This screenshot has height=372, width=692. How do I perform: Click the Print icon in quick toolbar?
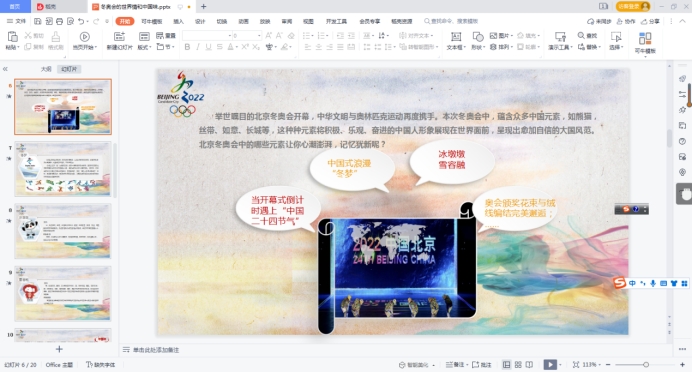[x=59, y=21]
